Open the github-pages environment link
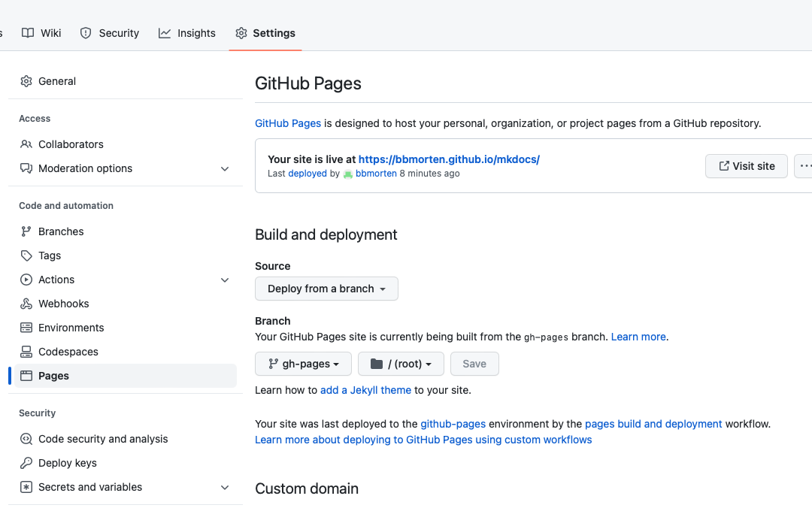812x508 pixels. pyautogui.click(x=453, y=424)
